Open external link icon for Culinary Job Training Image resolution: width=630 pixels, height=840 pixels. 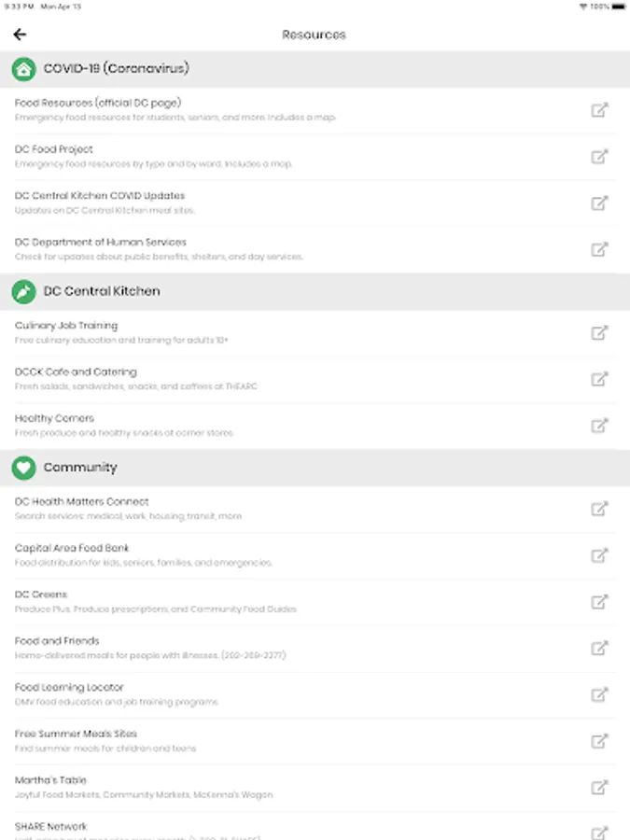point(599,333)
